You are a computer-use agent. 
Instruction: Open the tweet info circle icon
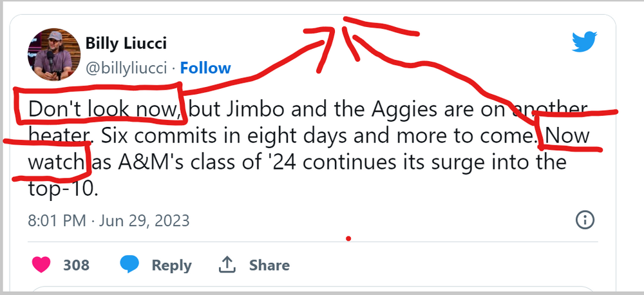(x=583, y=220)
